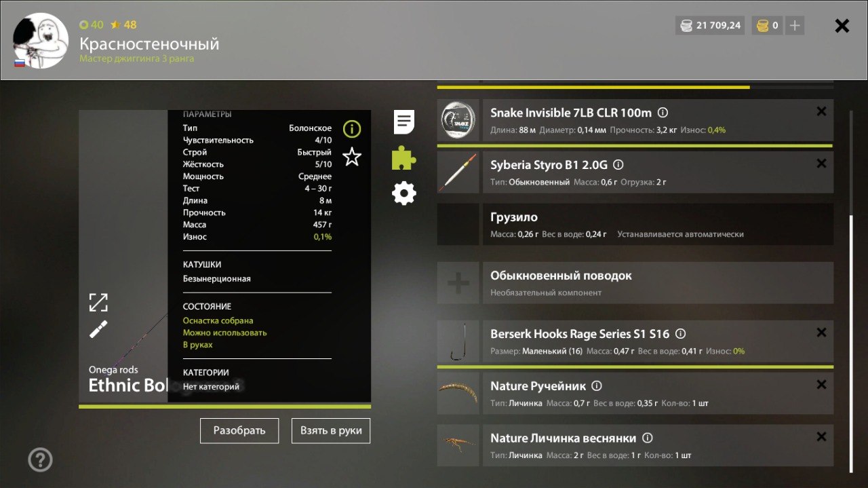Click the level 40 indicator
This screenshot has width=868, height=488.
click(x=92, y=24)
